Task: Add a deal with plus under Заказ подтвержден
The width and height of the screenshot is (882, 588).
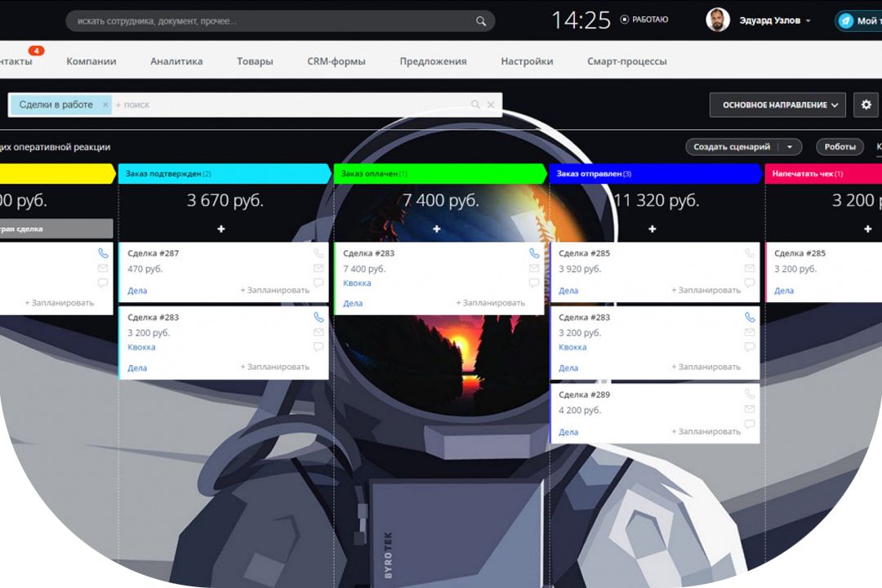Action: [x=221, y=229]
